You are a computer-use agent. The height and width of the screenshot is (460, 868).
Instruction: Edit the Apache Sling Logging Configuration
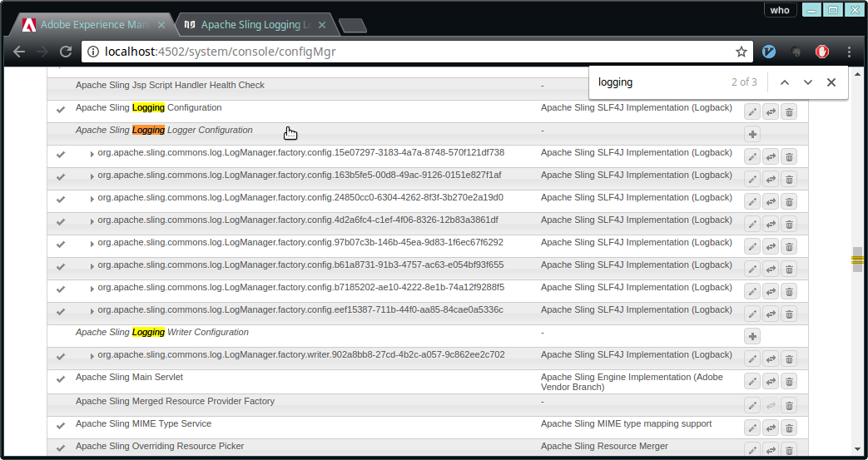click(x=751, y=111)
